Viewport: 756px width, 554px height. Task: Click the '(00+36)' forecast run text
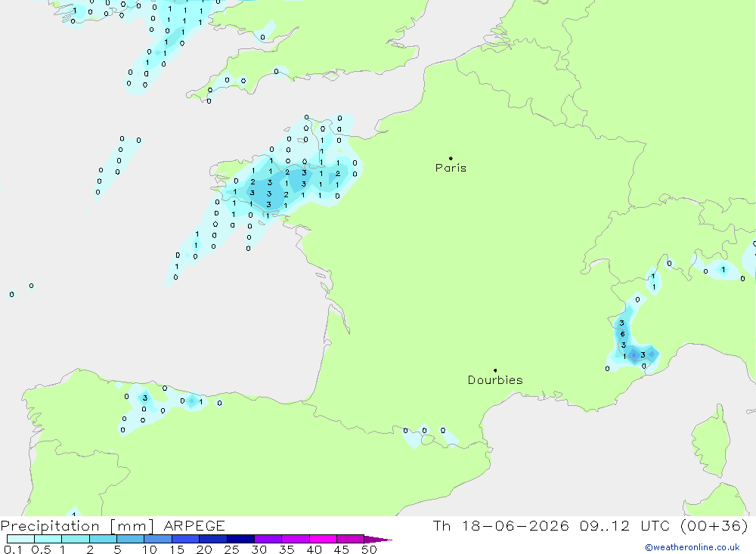click(714, 525)
